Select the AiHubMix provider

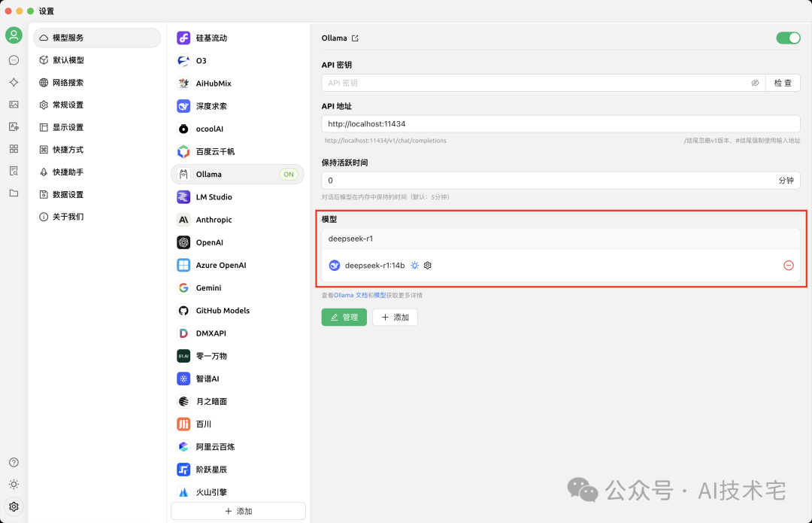(238, 84)
